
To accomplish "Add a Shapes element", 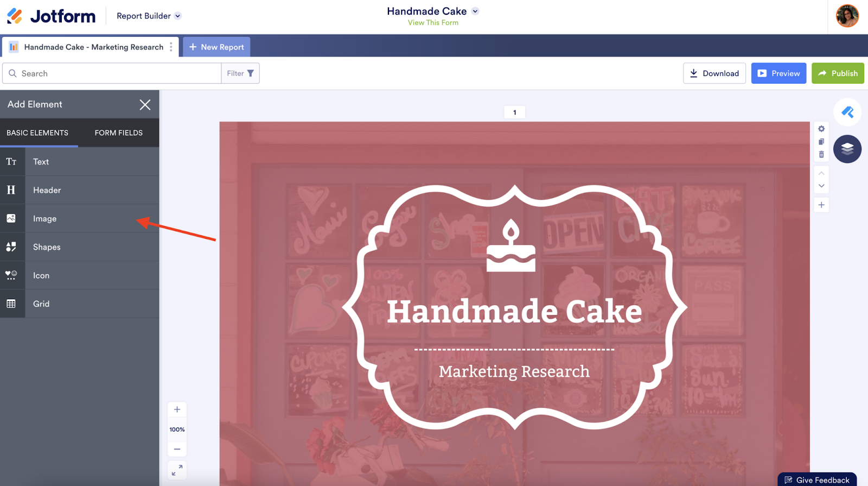I will [80, 247].
